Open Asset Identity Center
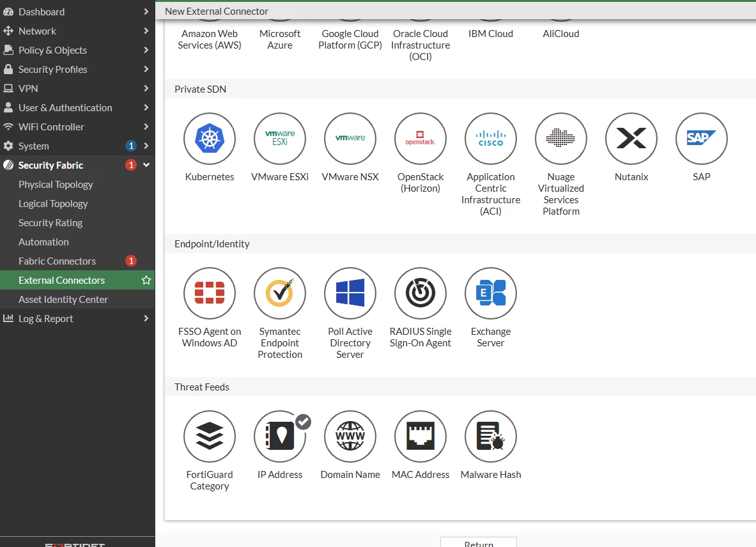The width and height of the screenshot is (756, 547). 77,299
